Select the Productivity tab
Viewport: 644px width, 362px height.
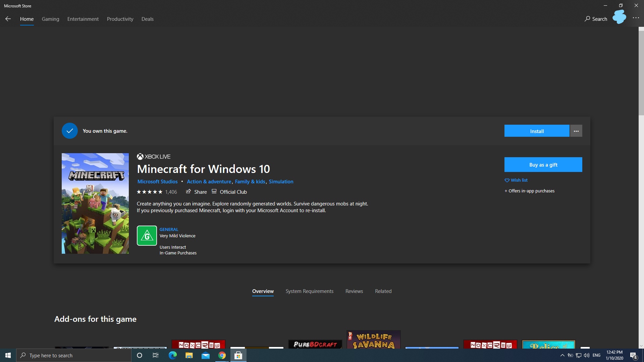(120, 19)
